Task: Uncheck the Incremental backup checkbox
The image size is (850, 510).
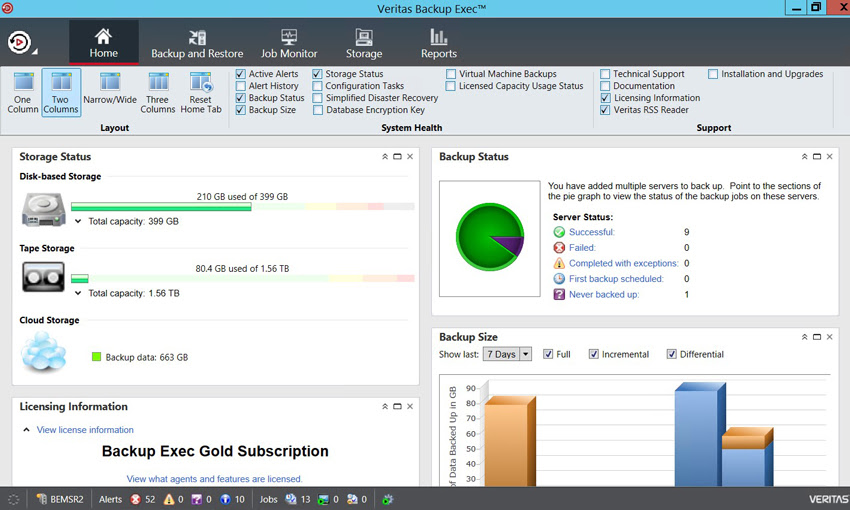Action: (594, 354)
